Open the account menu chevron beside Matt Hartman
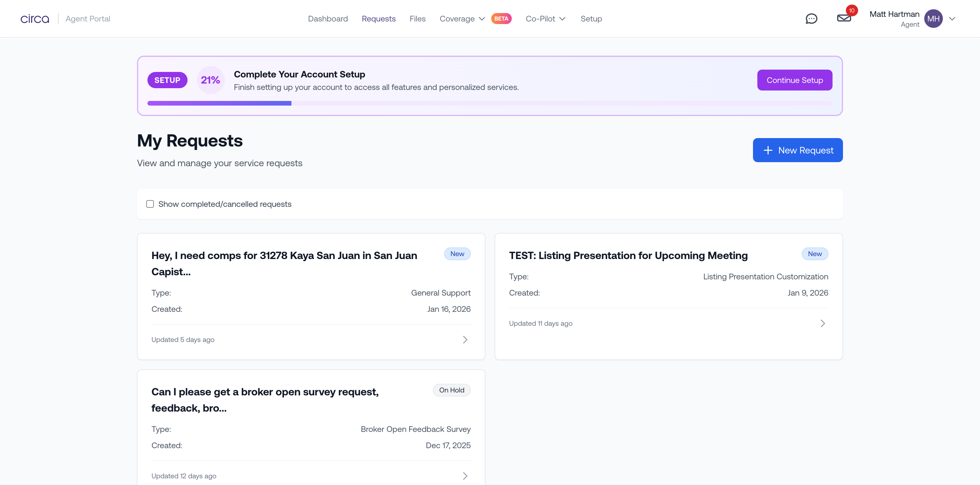The image size is (980, 485). pos(952,18)
